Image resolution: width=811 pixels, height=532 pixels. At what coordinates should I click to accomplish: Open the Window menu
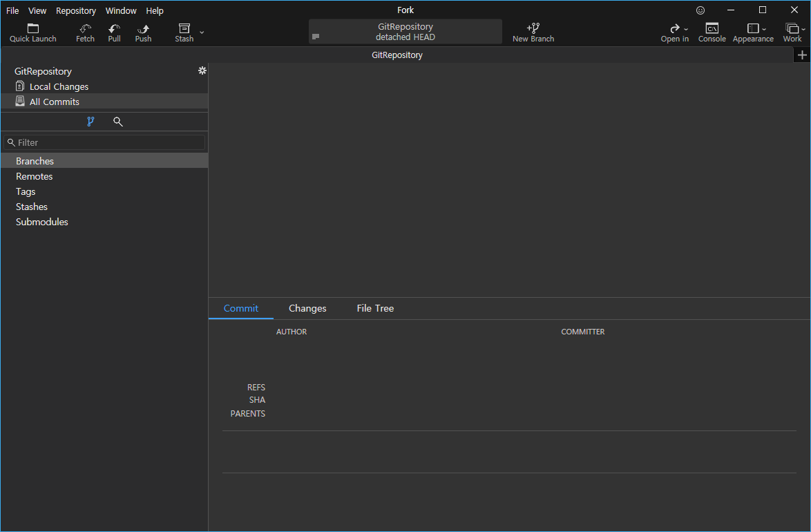[x=121, y=10]
